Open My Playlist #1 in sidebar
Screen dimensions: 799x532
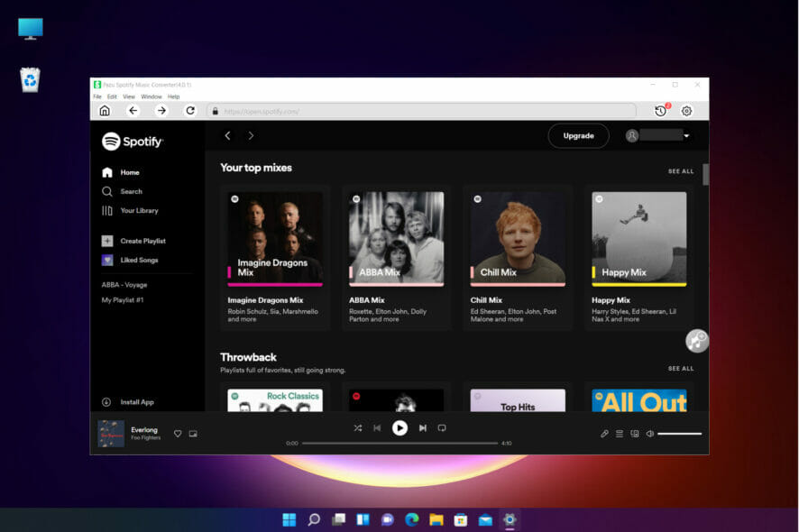pos(123,300)
